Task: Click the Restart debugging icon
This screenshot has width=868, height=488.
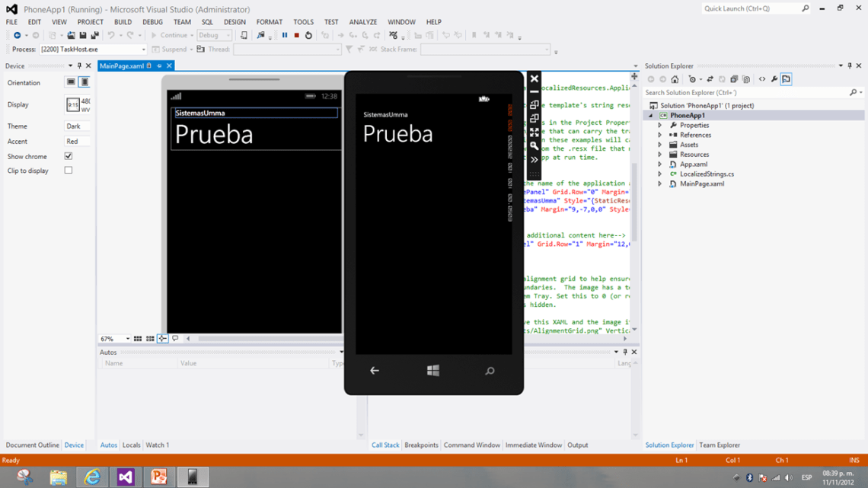Action: (308, 35)
